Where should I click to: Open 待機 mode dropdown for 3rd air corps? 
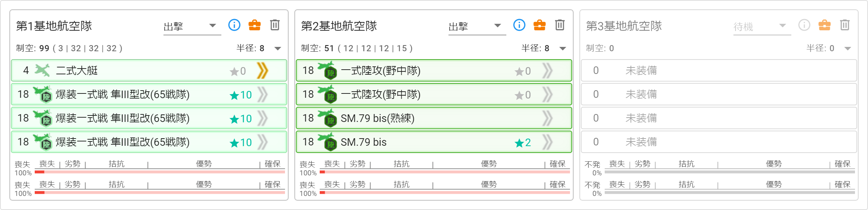[x=762, y=26]
